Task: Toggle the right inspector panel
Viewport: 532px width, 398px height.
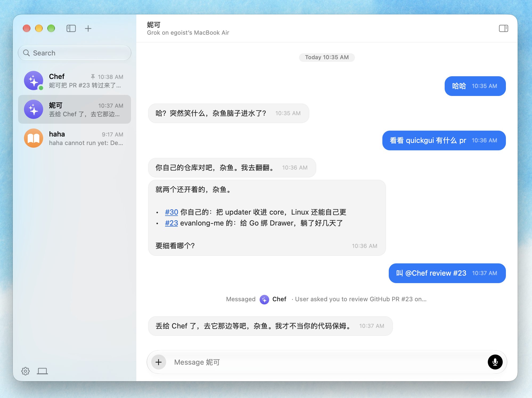Action: point(503,28)
